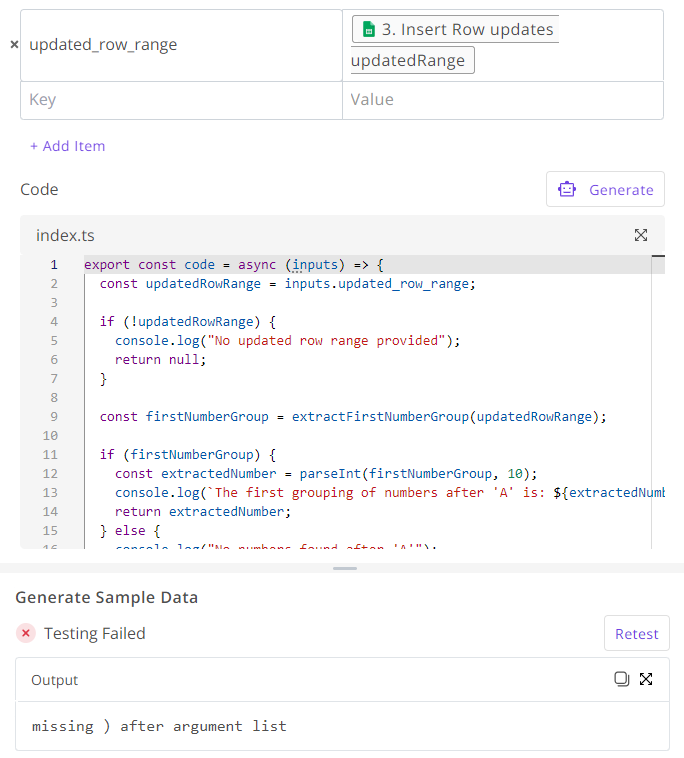Edit the updated_row_range key field

tap(181, 45)
